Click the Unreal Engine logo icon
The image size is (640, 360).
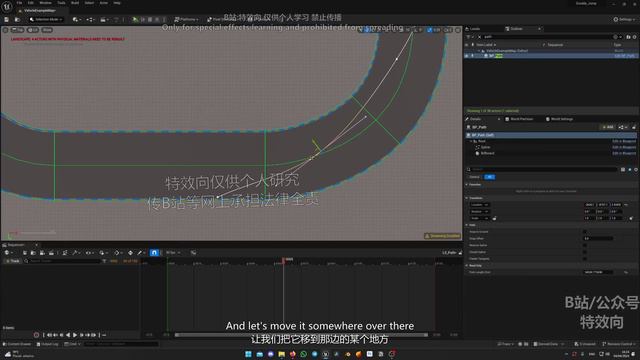point(7,6)
